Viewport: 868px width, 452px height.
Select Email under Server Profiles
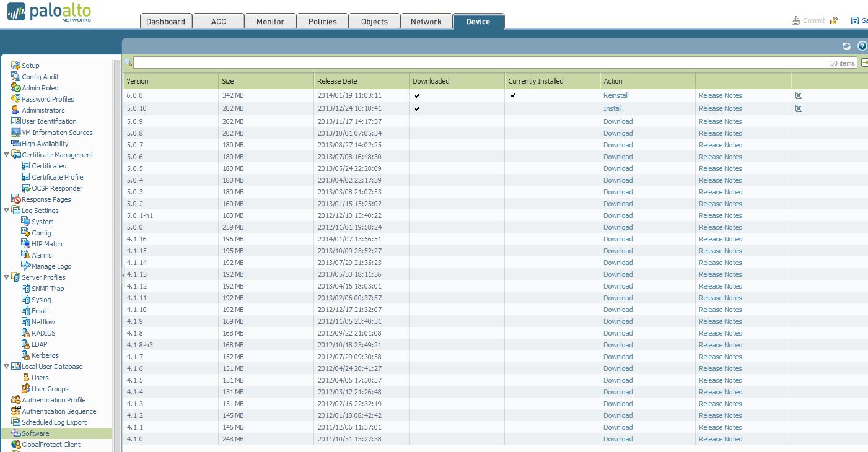pos(40,311)
